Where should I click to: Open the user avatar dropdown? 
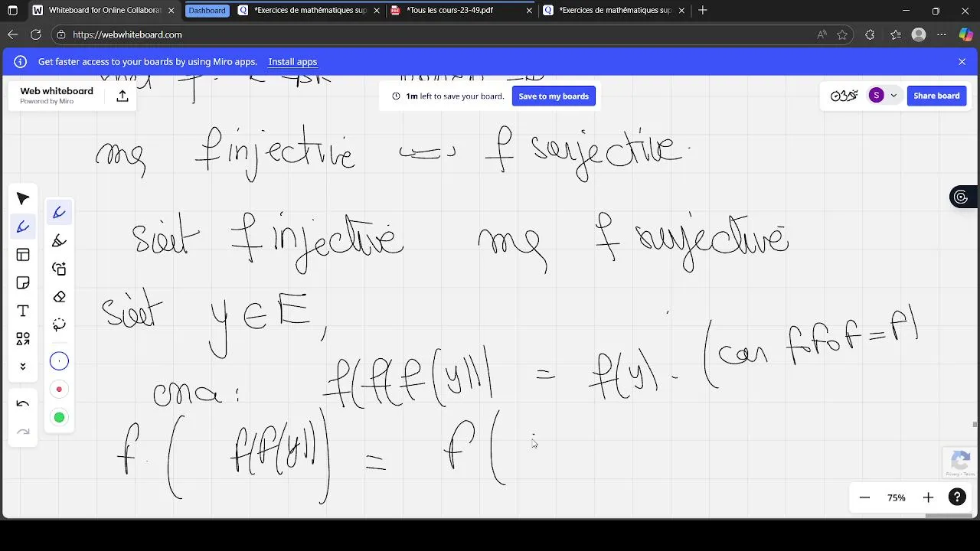click(893, 96)
